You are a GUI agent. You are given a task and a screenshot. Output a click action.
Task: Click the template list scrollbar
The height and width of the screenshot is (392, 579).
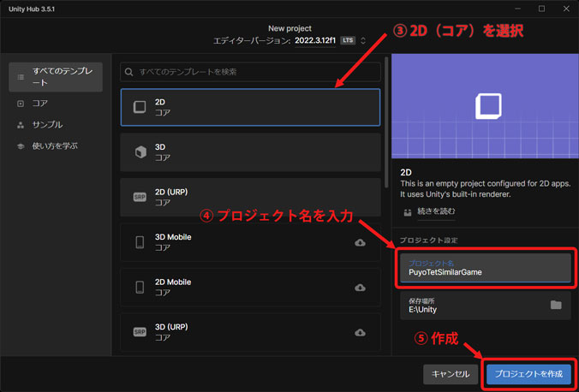tap(386, 122)
